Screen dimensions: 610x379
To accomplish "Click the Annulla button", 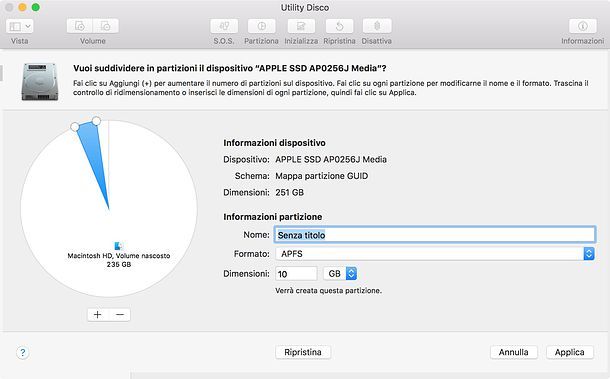I will pos(514,352).
